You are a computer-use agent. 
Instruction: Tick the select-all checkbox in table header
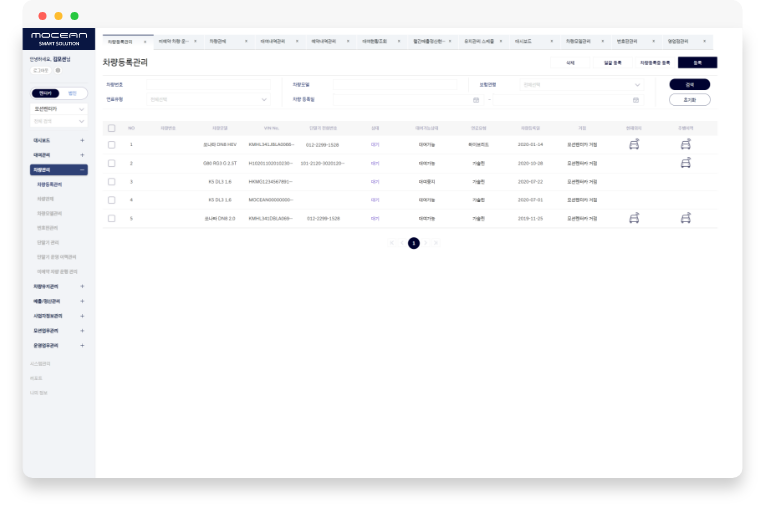click(x=112, y=128)
